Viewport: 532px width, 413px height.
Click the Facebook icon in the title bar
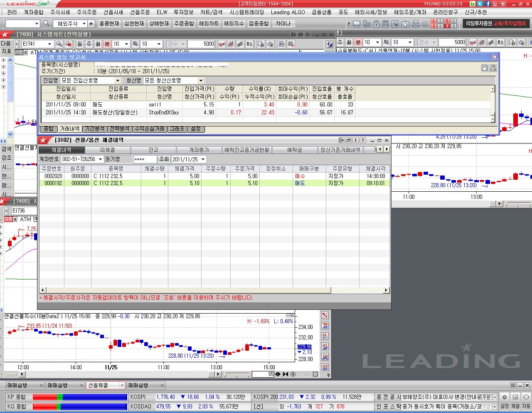pos(487,4)
